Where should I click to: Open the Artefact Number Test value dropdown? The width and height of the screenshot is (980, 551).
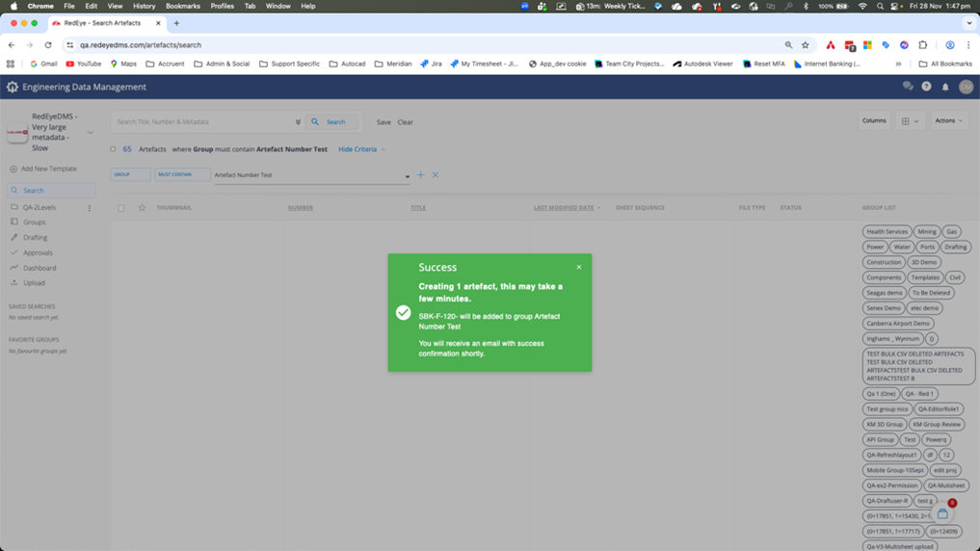pyautogui.click(x=407, y=176)
